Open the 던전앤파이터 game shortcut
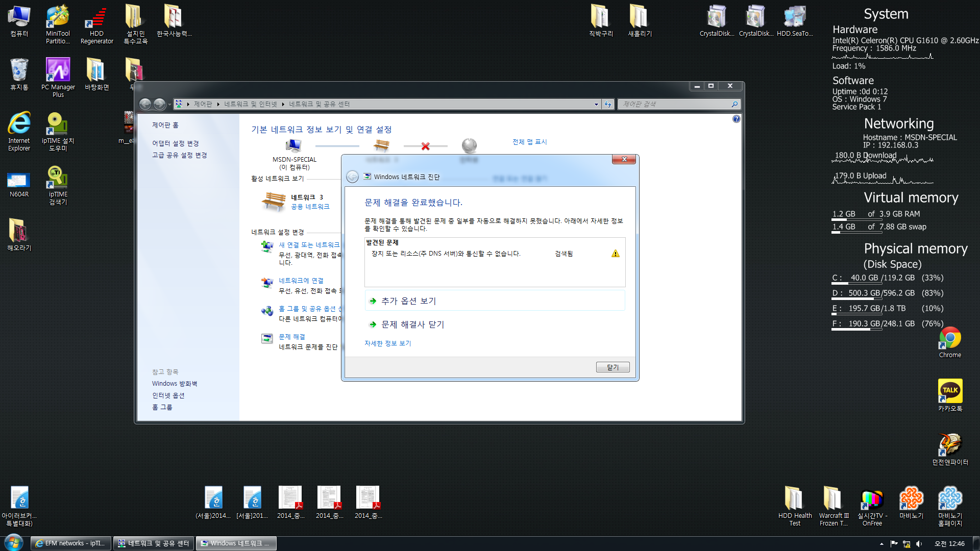 (950, 449)
